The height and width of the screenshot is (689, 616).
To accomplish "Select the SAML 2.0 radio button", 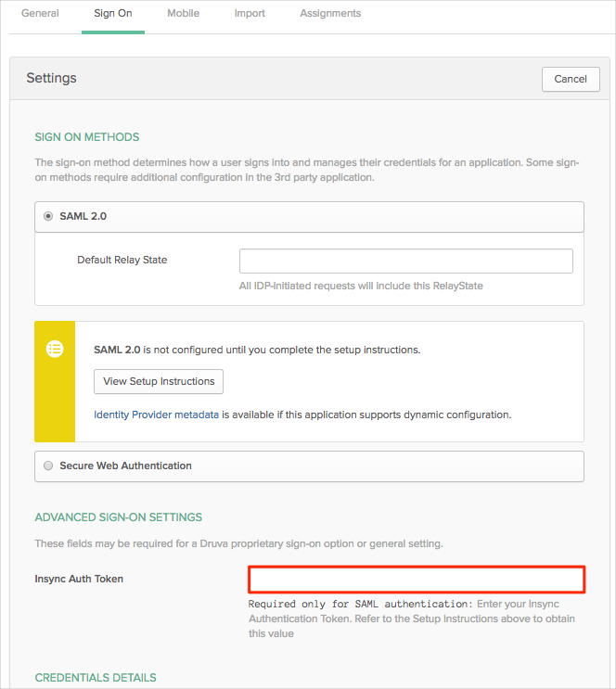I will coord(48,216).
